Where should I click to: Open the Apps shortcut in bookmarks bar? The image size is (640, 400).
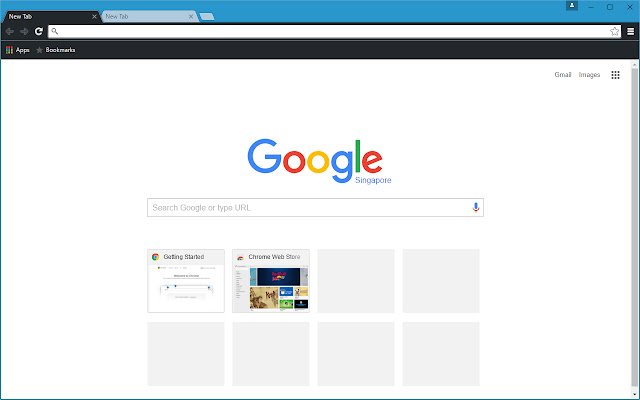[18, 50]
